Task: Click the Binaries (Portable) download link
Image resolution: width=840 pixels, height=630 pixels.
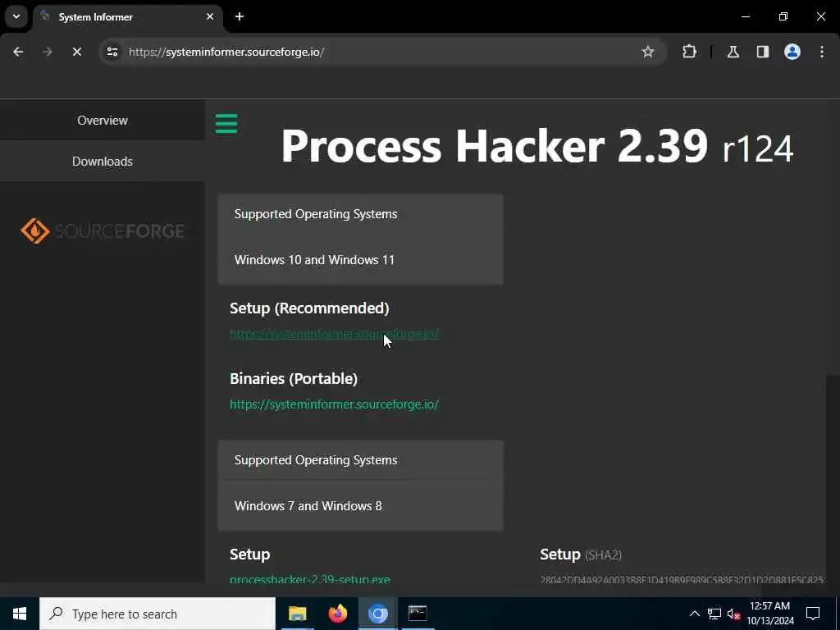Action: click(335, 404)
